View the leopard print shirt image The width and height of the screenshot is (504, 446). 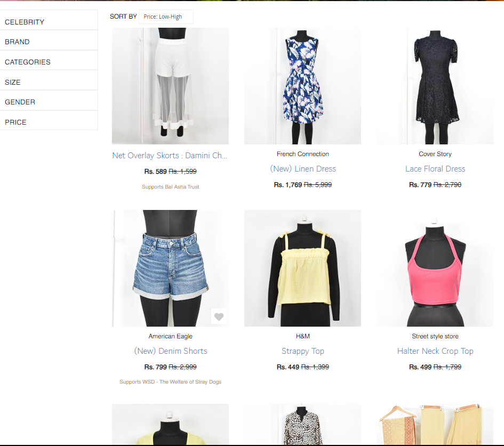coord(302,424)
